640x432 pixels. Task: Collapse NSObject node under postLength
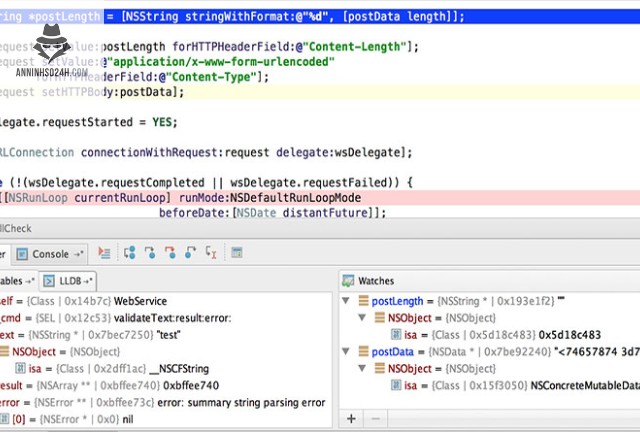[x=362, y=318]
